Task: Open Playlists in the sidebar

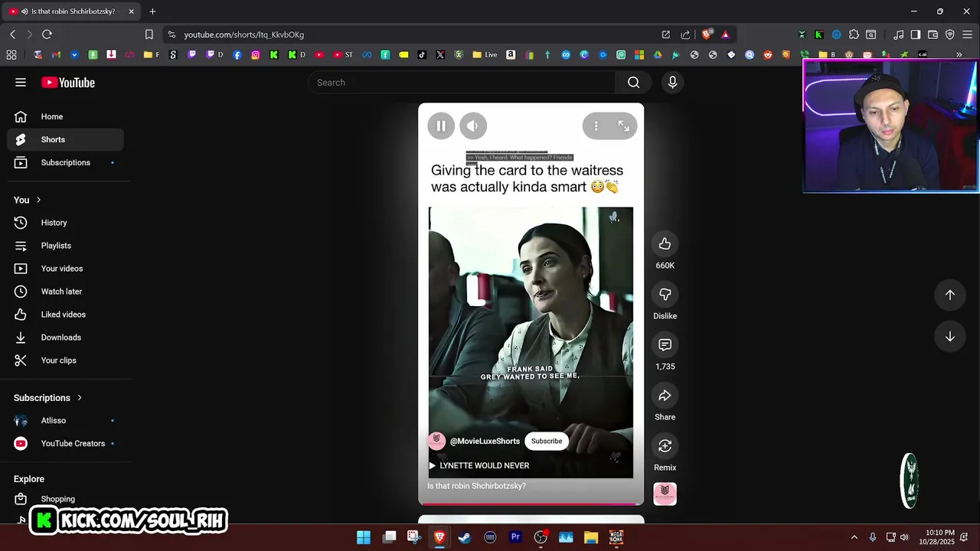Action: click(x=66, y=246)
